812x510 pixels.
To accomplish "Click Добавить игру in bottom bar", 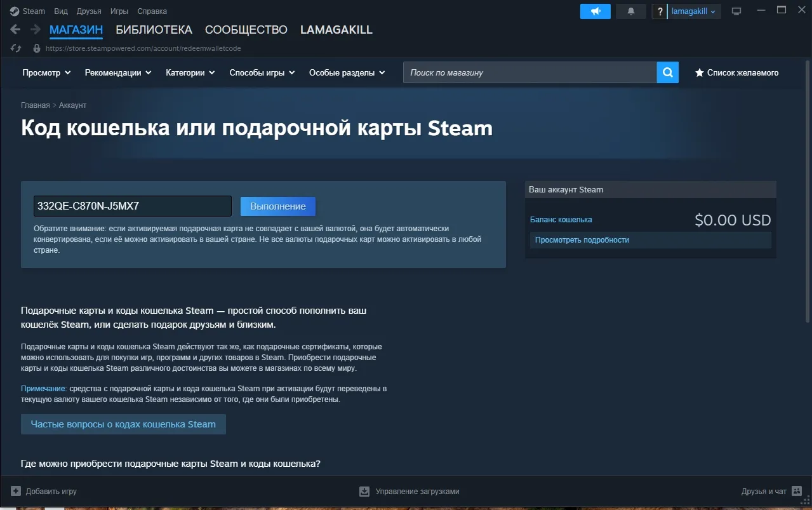I will [51, 492].
